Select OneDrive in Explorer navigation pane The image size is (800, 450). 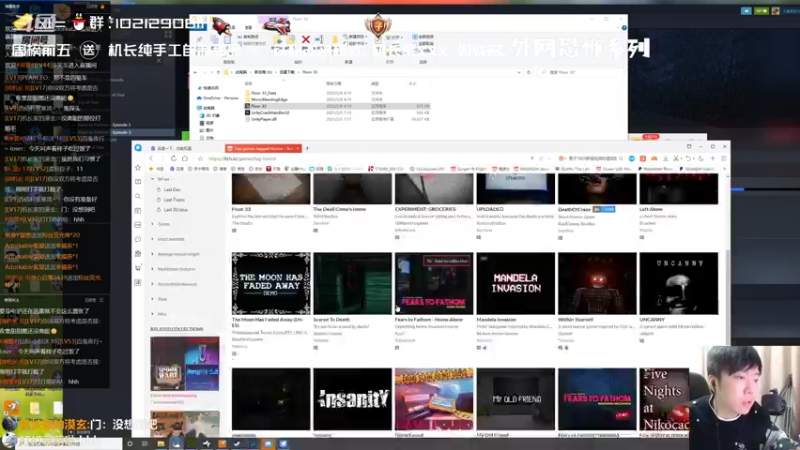(217, 98)
